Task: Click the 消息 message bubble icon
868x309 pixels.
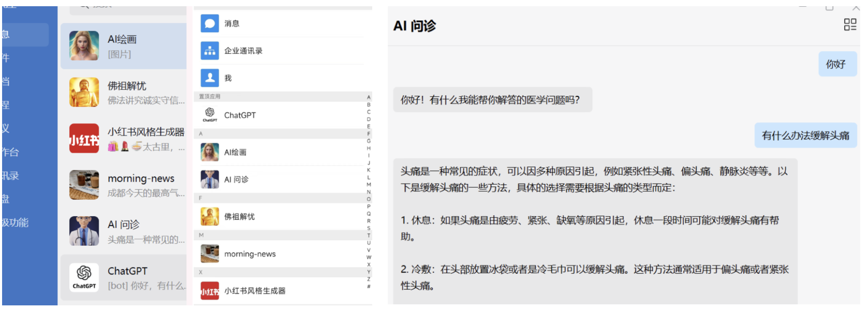Action: tap(210, 23)
